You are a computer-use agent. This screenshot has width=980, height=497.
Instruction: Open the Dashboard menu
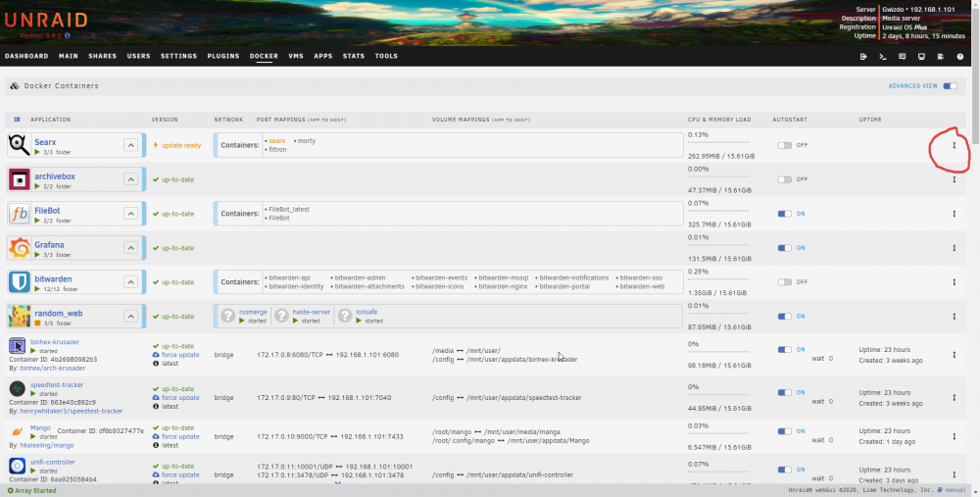coord(26,56)
